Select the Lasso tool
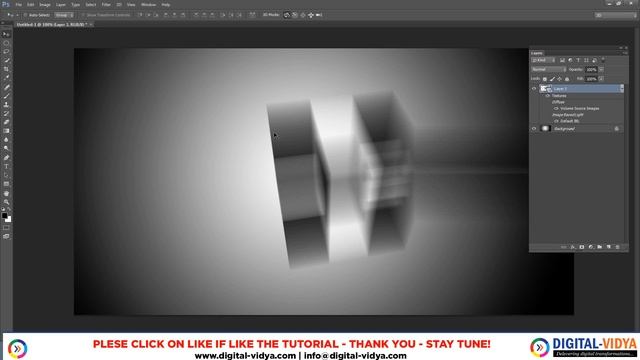The width and height of the screenshot is (640, 360). [x=6, y=51]
